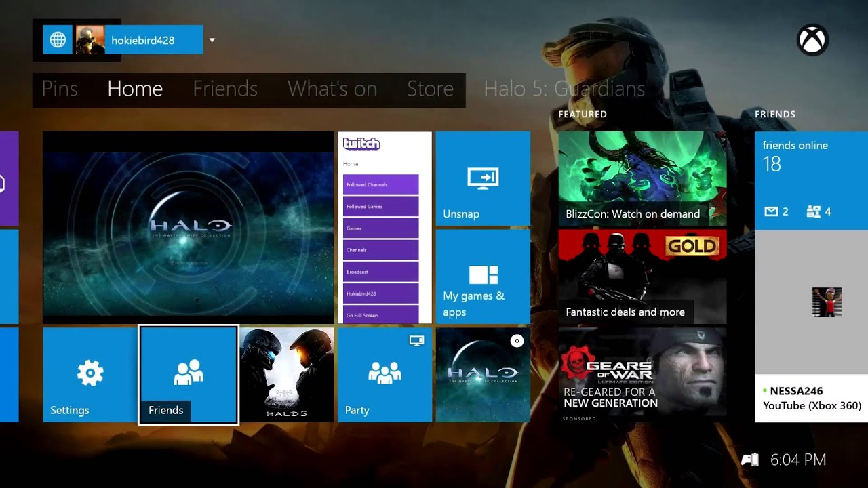This screenshot has height=488, width=868.
Task: Select Followed Games in the Twitch menu
Action: tap(380, 206)
